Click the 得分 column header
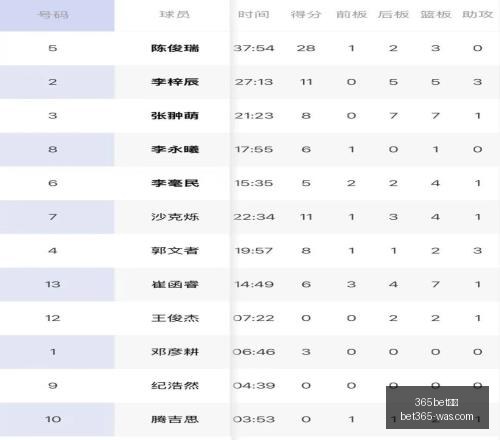This screenshot has width=500, height=440. tap(306, 15)
